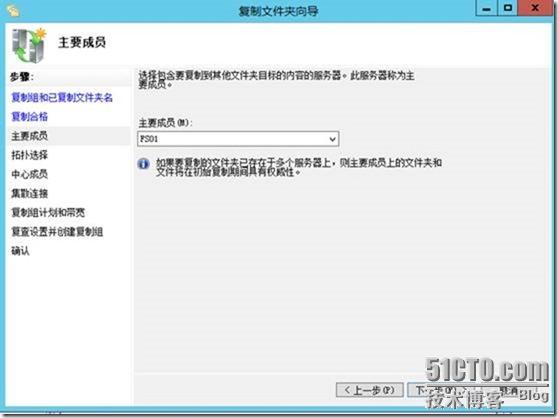Image resolution: width=558 pixels, height=418 pixels.
Task: Maximize the 复制文件夹向导 window
Action: pos(508,8)
